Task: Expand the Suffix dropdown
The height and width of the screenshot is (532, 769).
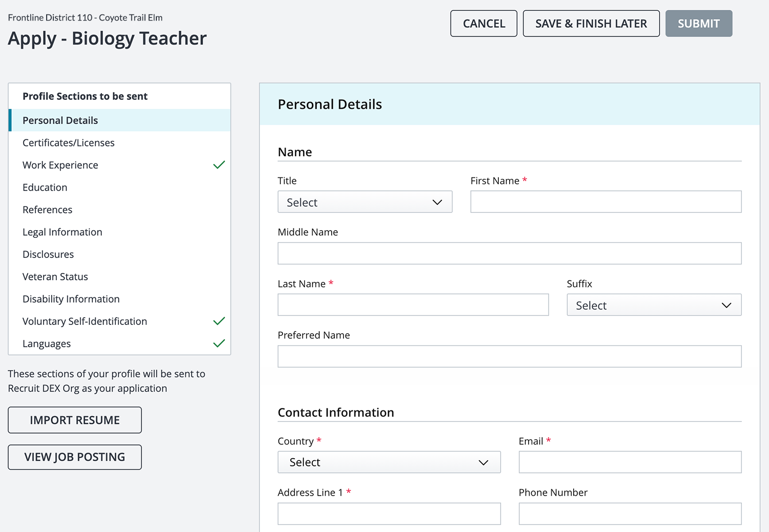Action: [x=654, y=305]
